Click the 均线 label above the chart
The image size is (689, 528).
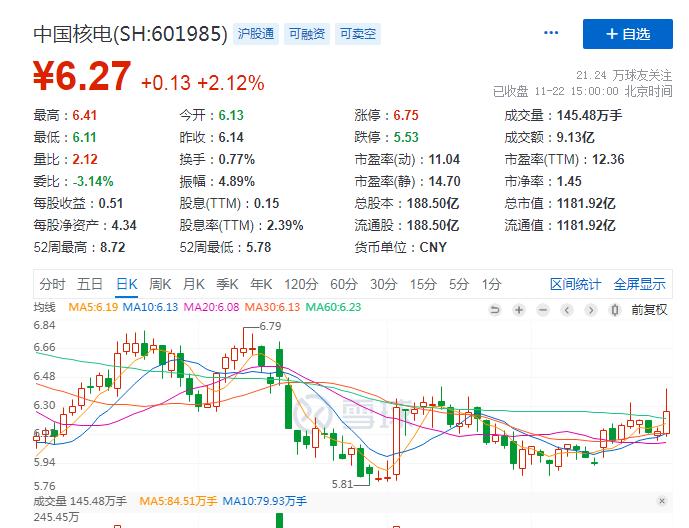coord(44,307)
